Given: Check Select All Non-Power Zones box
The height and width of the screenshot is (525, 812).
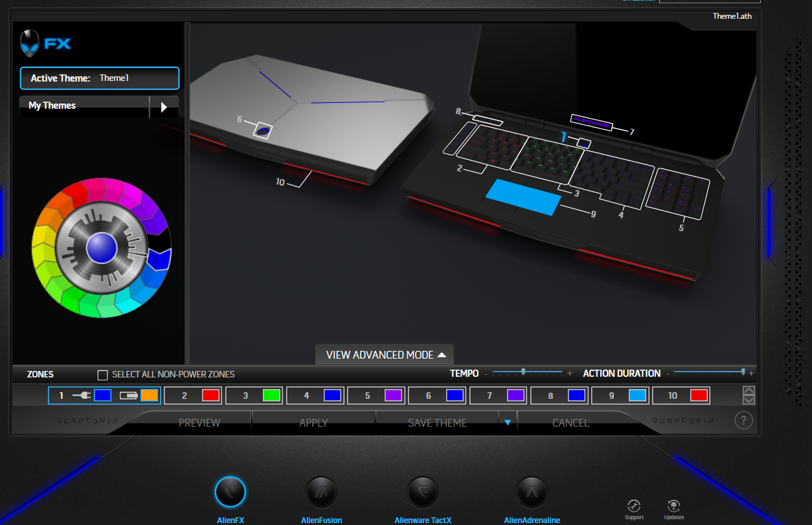Looking at the screenshot, I should (102, 375).
